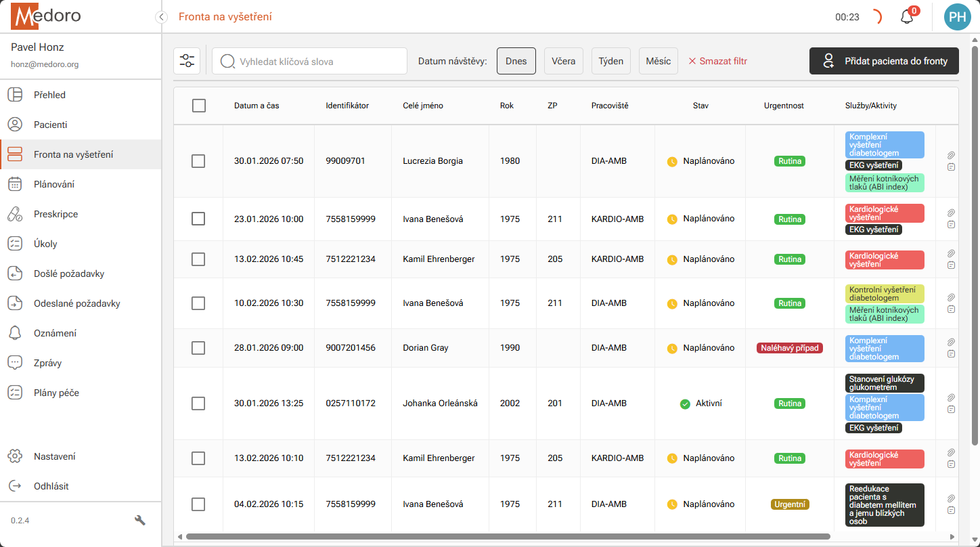Click the notification bell in header
Image resolution: width=980 pixels, height=547 pixels.
(907, 17)
